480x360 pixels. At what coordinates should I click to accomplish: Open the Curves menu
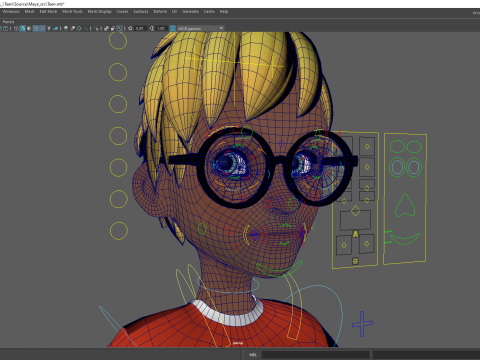click(122, 11)
